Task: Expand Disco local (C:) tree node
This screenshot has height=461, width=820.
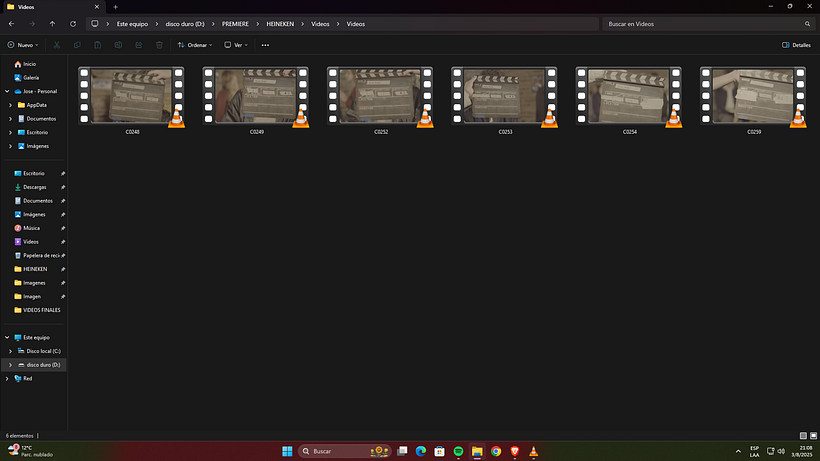Action: pyautogui.click(x=10, y=351)
